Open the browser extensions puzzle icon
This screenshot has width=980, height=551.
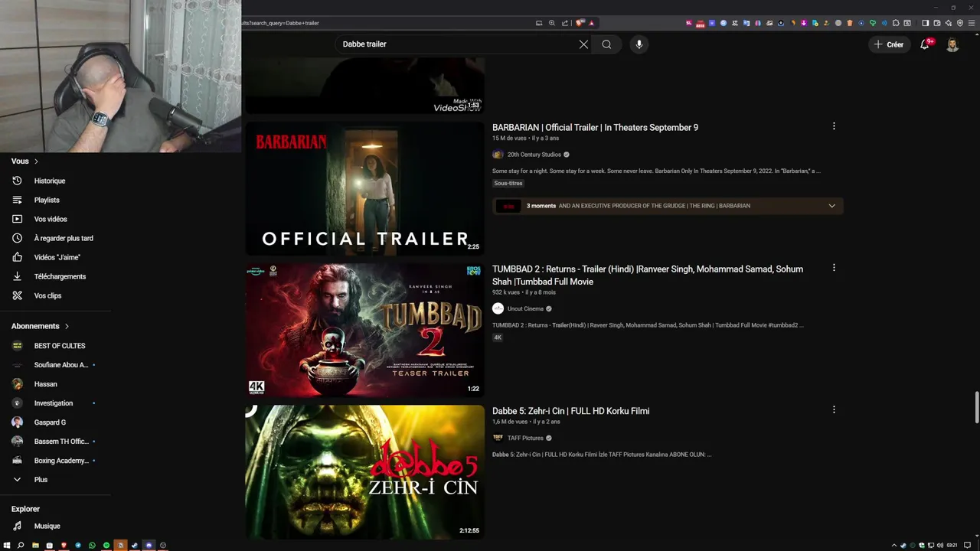coord(896,23)
